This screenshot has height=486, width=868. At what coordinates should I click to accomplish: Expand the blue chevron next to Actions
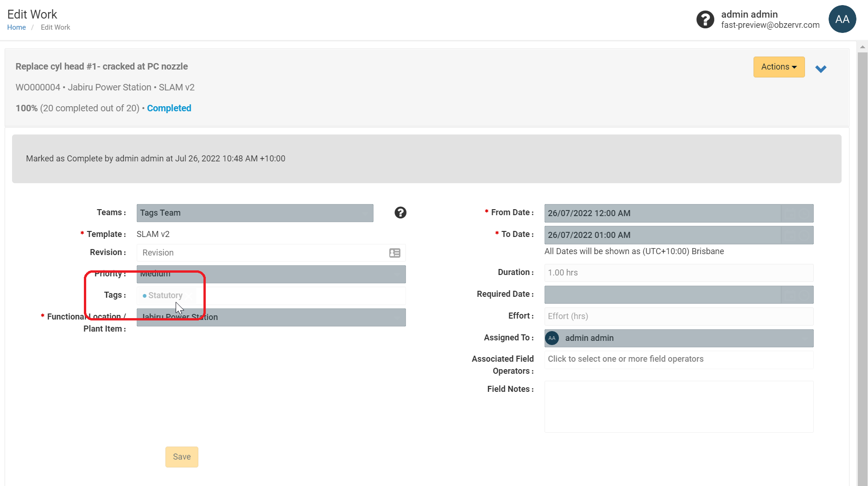pyautogui.click(x=821, y=69)
